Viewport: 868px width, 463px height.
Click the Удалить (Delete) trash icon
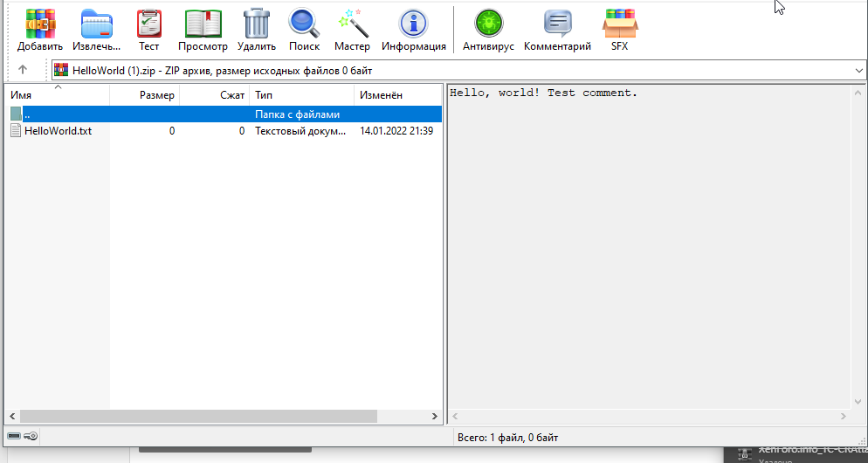pyautogui.click(x=257, y=29)
